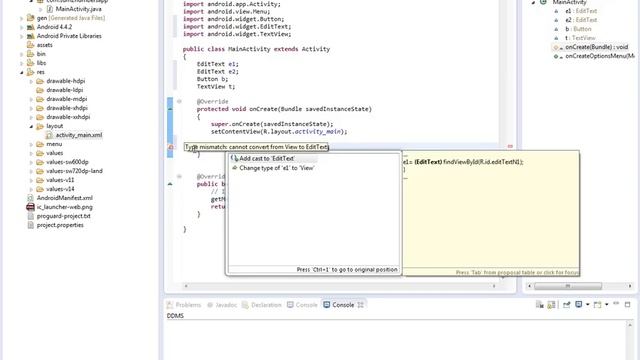Select the values-sw600dp folder
The image size is (640, 360).
pyautogui.click(x=67, y=162)
